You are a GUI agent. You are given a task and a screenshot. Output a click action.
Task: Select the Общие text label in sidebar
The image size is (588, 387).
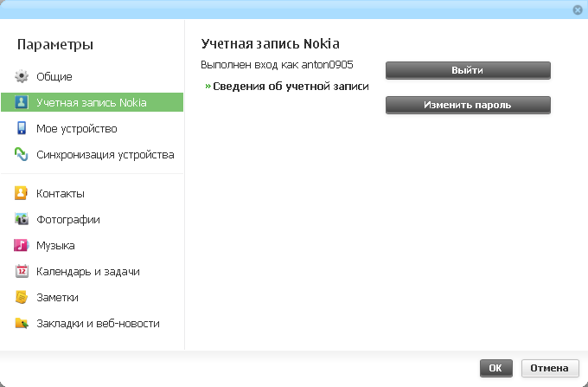click(x=54, y=77)
